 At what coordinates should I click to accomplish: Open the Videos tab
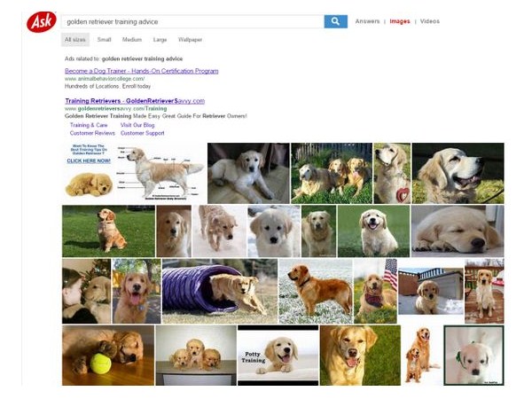coord(429,21)
